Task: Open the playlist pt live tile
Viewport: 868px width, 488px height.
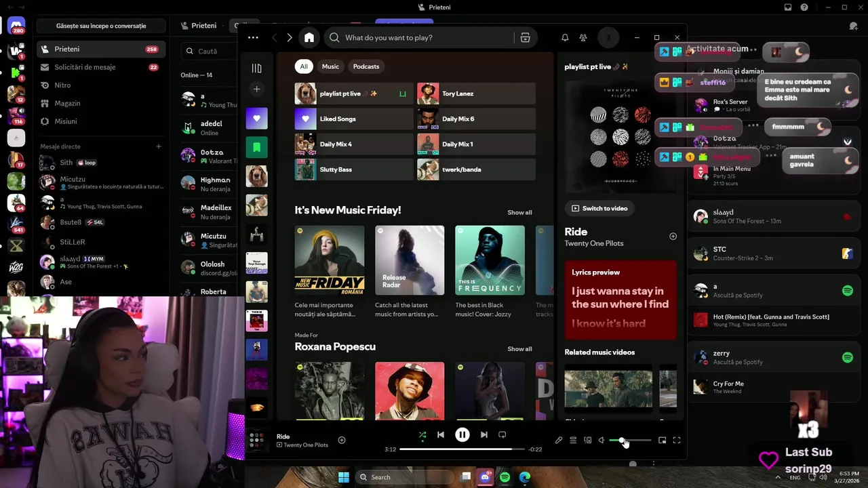Action: 354,94
